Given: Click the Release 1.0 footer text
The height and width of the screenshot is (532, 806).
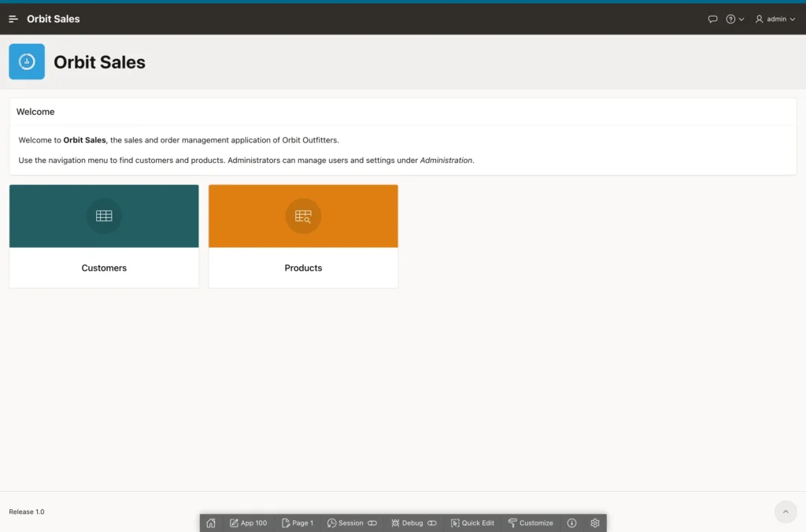Looking at the screenshot, I should [x=27, y=512].
